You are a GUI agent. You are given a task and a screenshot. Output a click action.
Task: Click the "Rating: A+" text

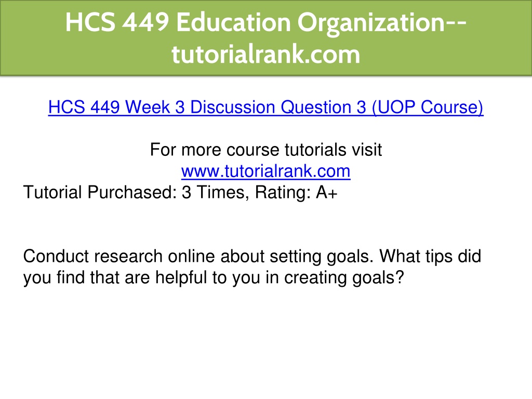[x=296, y=192]
